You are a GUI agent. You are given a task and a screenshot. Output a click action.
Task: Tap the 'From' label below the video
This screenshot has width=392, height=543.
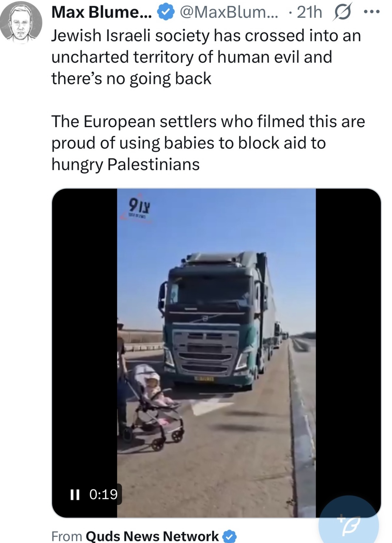pyautogui.click(x=67, y=536)
